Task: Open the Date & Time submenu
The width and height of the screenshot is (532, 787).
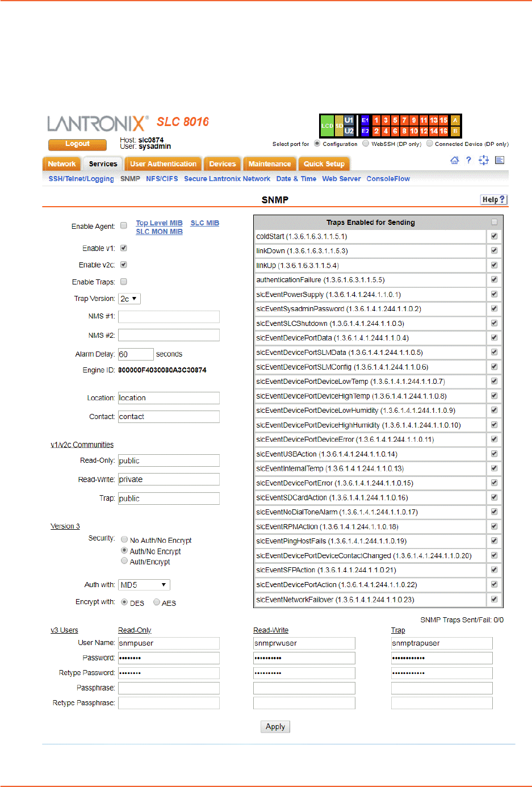Action: [296, 179]
